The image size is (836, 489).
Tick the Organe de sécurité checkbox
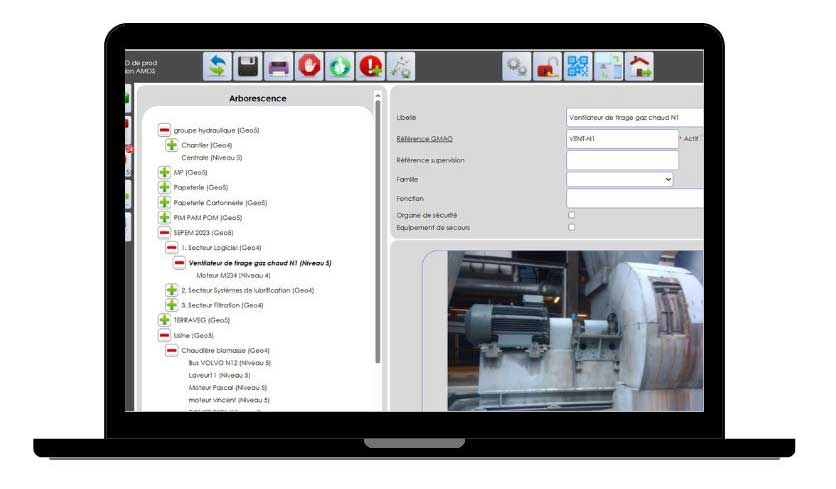[572, 215]
